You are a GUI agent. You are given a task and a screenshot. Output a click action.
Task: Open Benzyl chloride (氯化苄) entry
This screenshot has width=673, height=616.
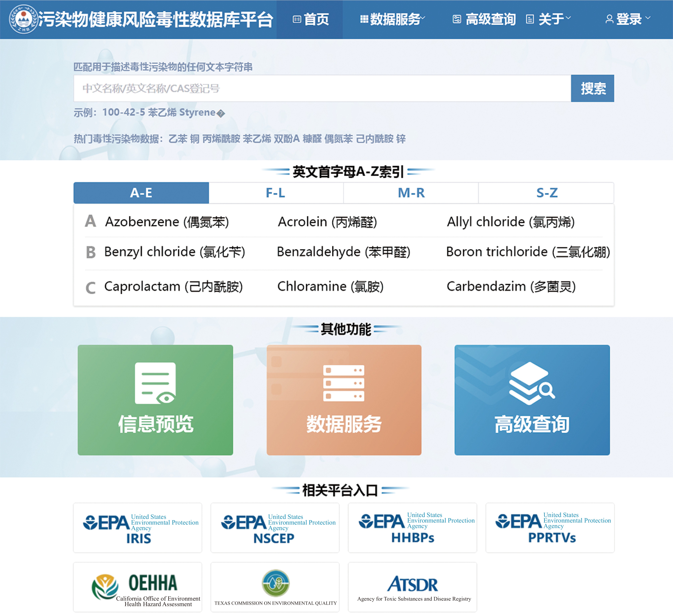[175, 252]
